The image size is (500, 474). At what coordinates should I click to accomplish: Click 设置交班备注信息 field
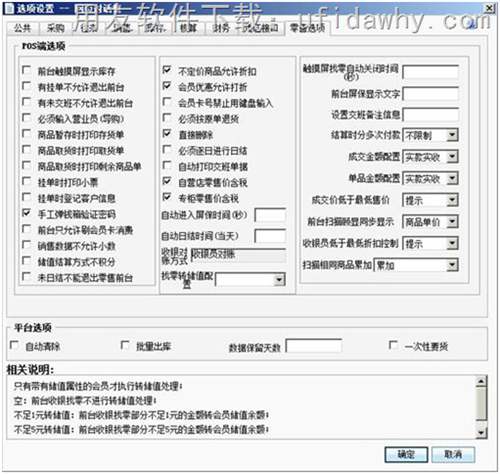pos(430,115)
